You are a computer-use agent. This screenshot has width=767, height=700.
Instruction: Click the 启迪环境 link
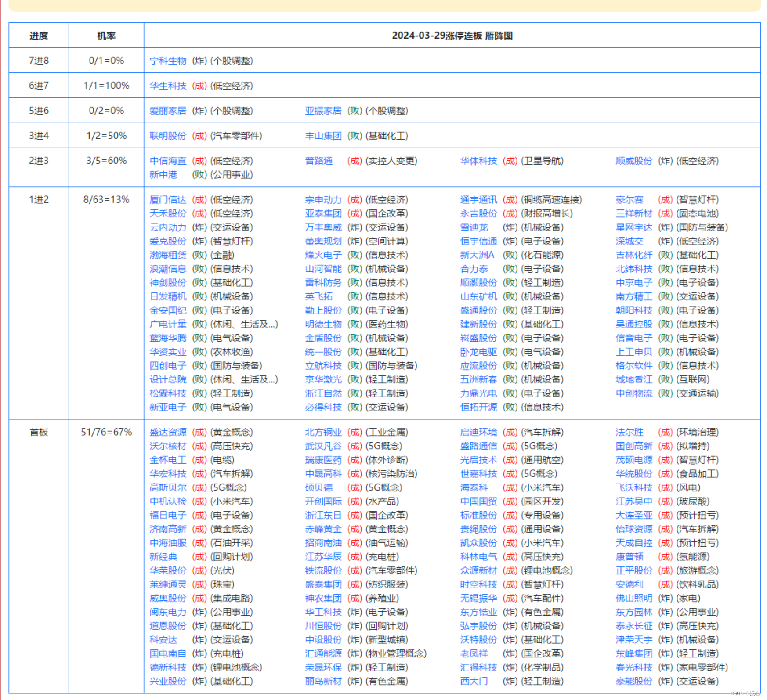[x=478, y=432]
